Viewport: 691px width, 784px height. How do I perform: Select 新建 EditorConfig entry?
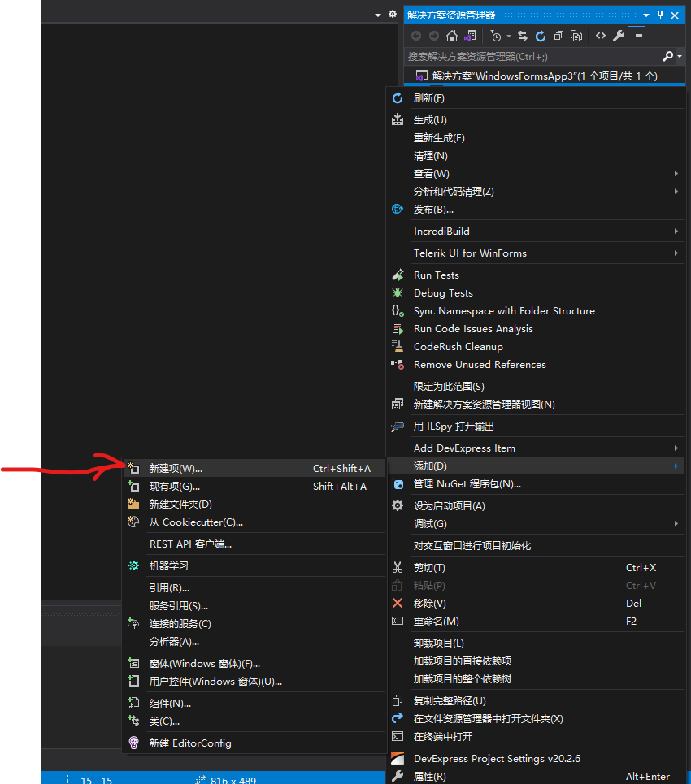point(254,743)
